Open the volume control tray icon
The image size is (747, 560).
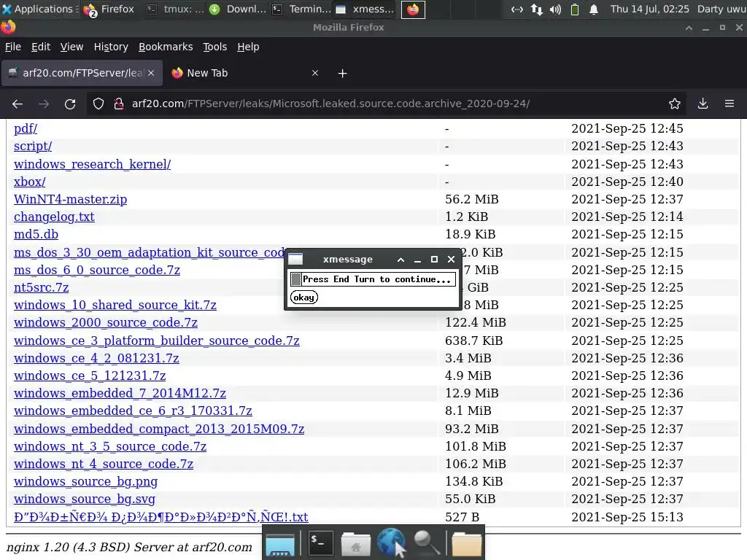(555, 9)
